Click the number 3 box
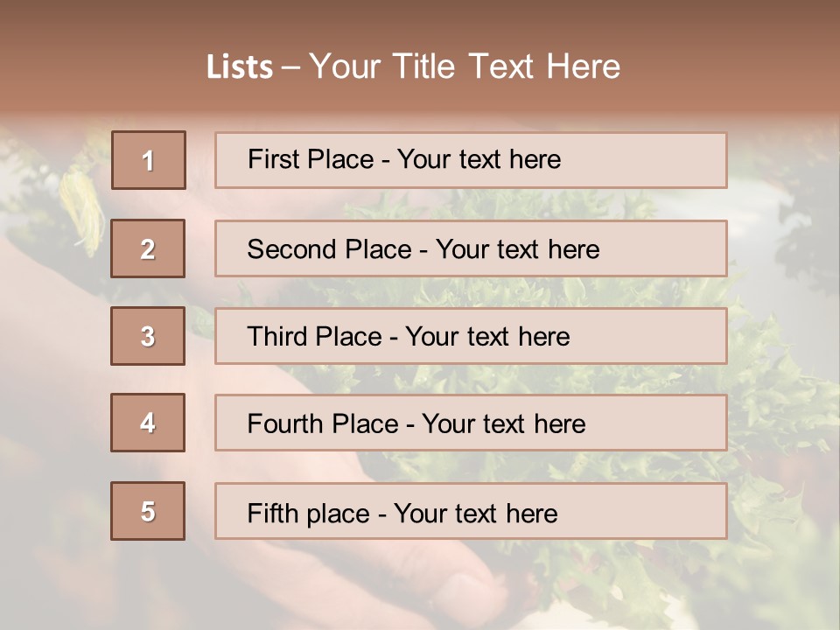The height and width of the screenshot is (630, 840). point(148,336)
